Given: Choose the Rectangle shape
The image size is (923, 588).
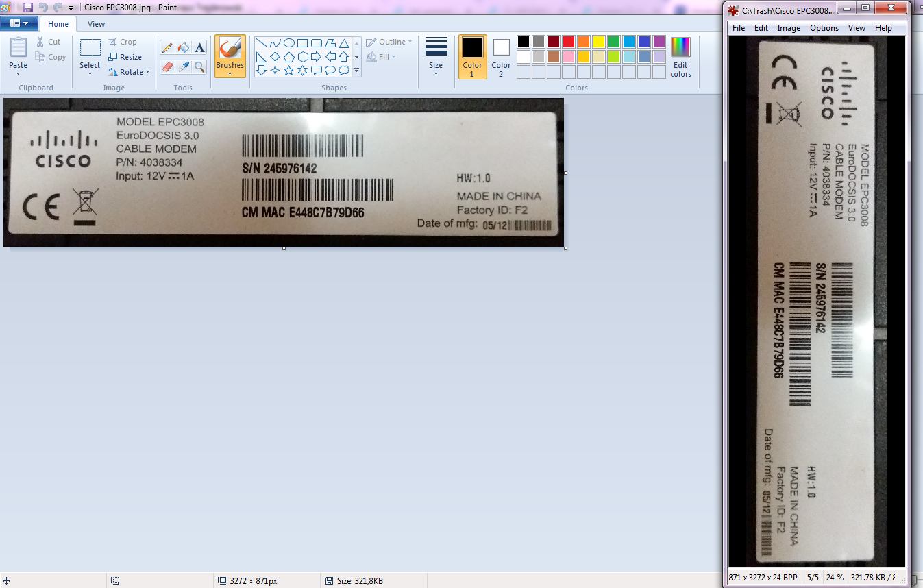Looking at the screenshot, I should coord(302,42).
